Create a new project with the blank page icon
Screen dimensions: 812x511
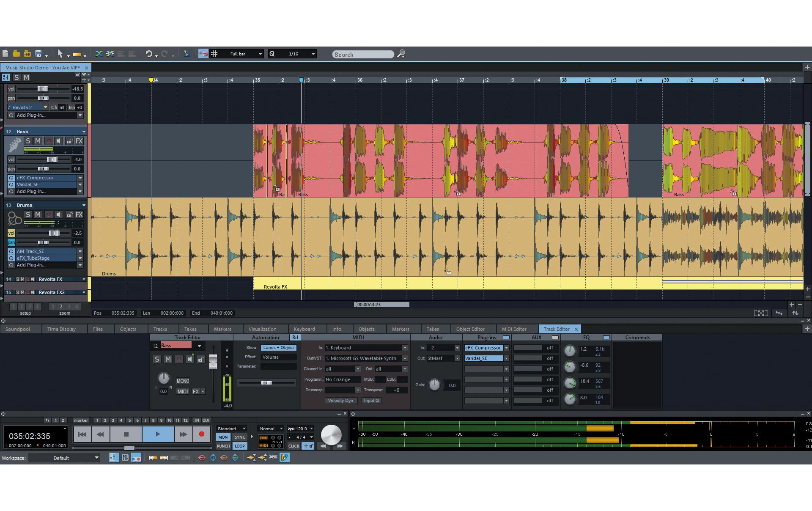pos(5,54)
